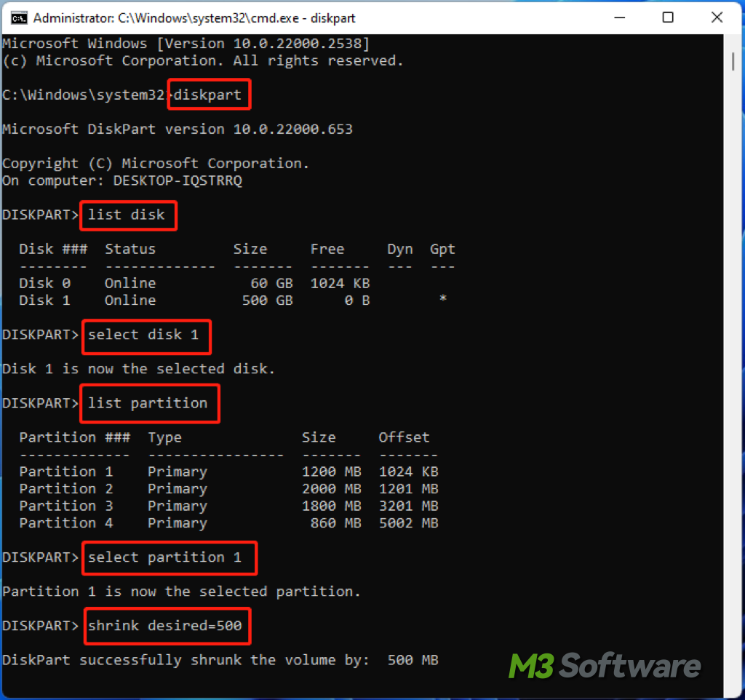Click the 'Disk 0' row label
The height and width of the screenshot is (700, 745).
point(44,283)
